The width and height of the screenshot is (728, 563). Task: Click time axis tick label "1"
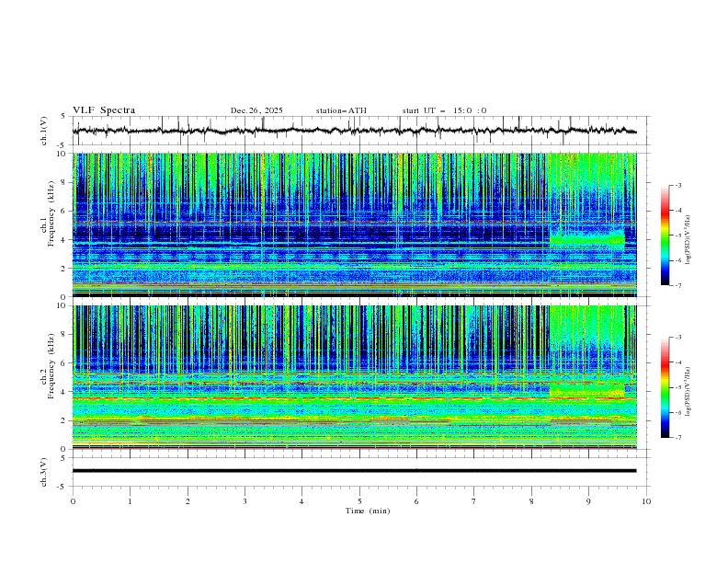pyautogui.click(x=130, y=501)
